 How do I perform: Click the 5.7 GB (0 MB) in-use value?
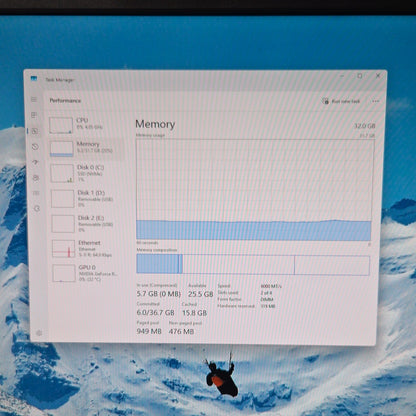pyautogui.click(x=158, y=294)
